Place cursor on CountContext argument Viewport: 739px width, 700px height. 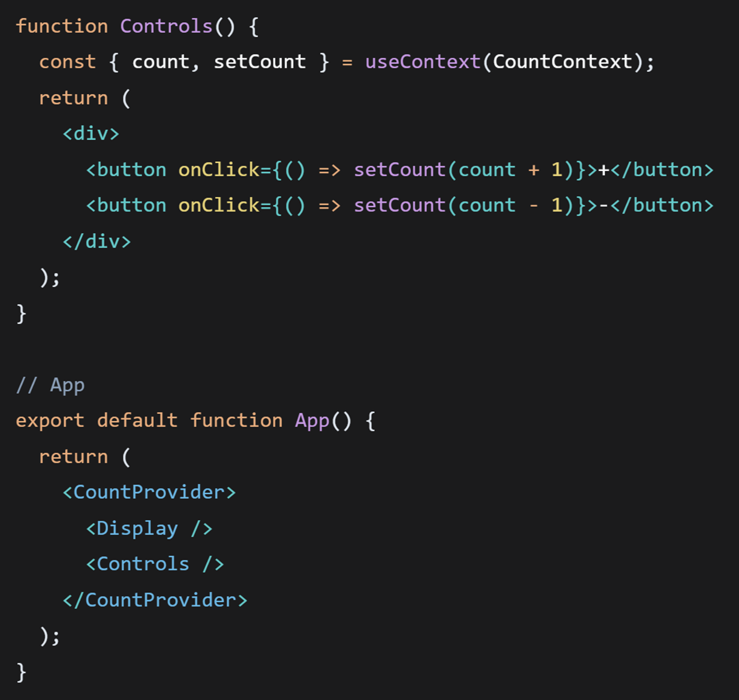[562, 62]
